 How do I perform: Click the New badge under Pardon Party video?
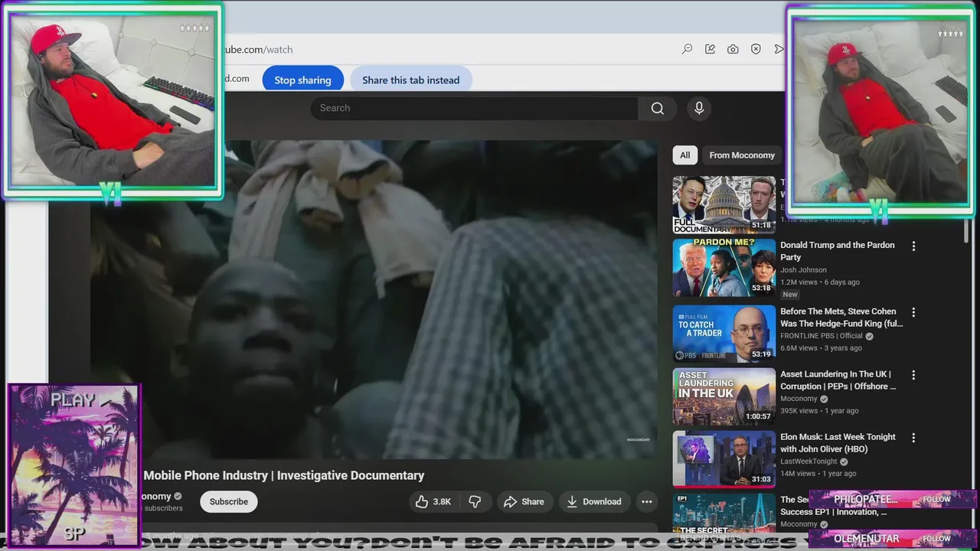790,295
